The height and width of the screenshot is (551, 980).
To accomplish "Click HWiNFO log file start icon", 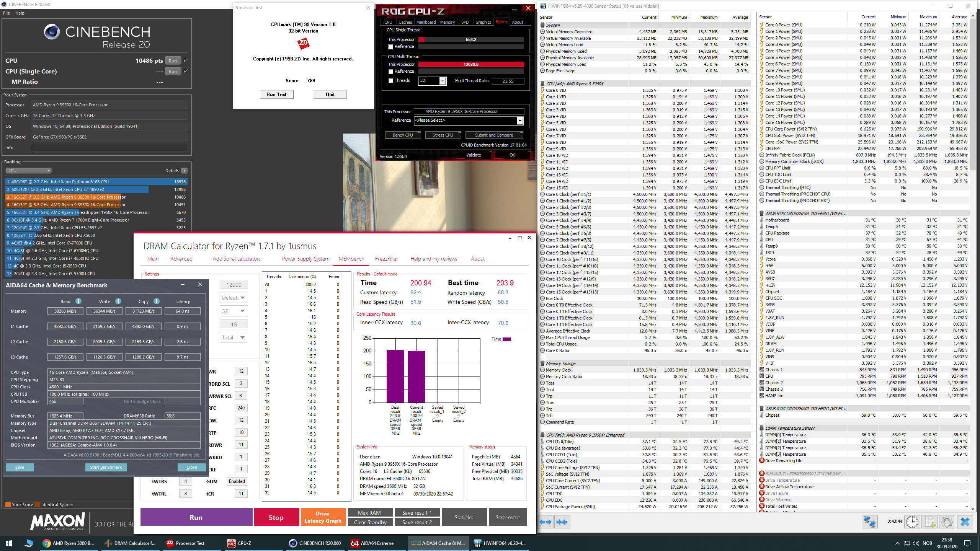I will tap(929, 522).
